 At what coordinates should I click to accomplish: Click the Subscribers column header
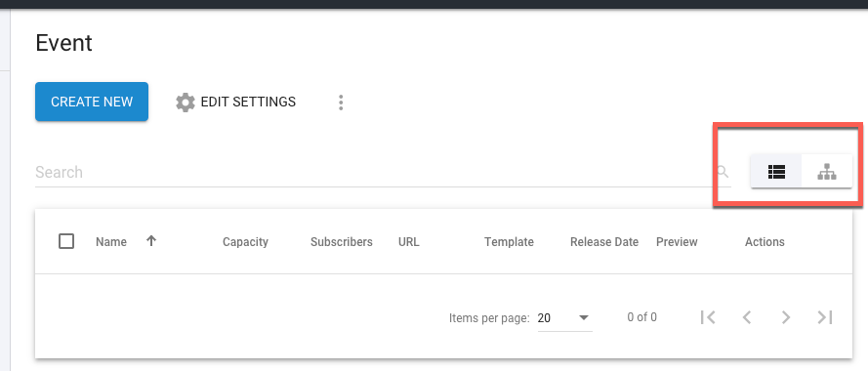[342, 242]
